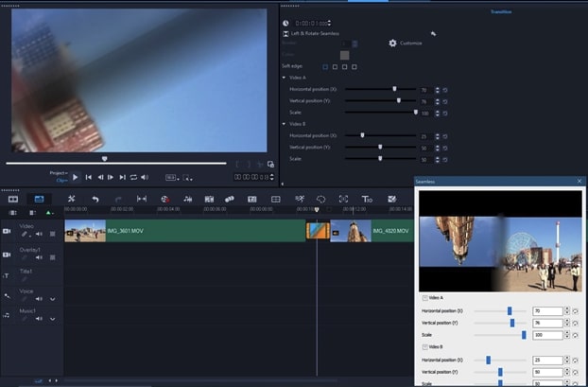Click the gray Color swatch

(x=345, y=56)
